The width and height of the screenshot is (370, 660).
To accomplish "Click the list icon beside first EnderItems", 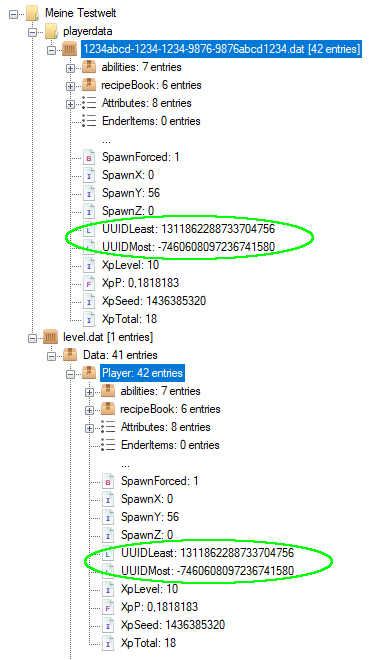I will point(89,121).
